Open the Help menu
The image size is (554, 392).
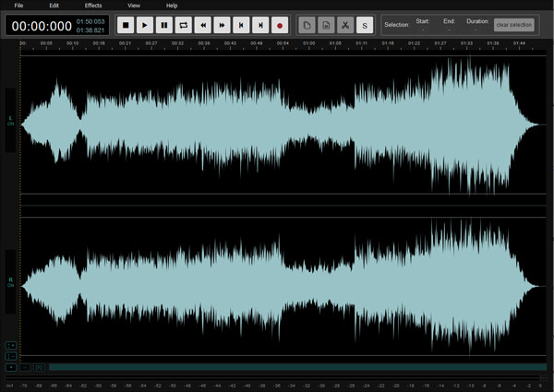click(x=172, y=6)
